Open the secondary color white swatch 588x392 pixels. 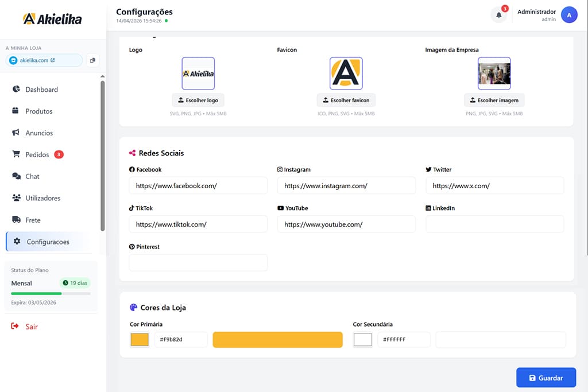click(x=363, y=340)
